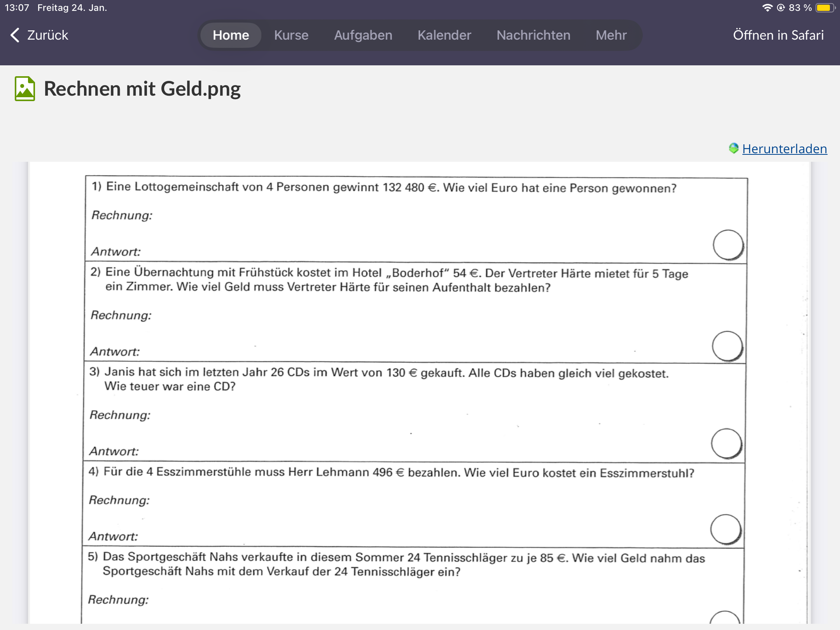Open the Kalender tab

pyautogui.click(x=444, y=35)
